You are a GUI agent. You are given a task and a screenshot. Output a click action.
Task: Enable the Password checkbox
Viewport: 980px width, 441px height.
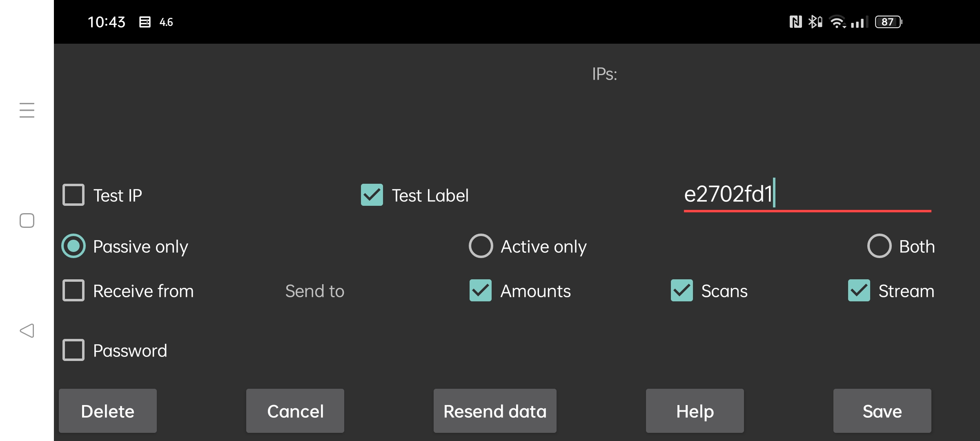pyautogui.click(x=73, y=350)
